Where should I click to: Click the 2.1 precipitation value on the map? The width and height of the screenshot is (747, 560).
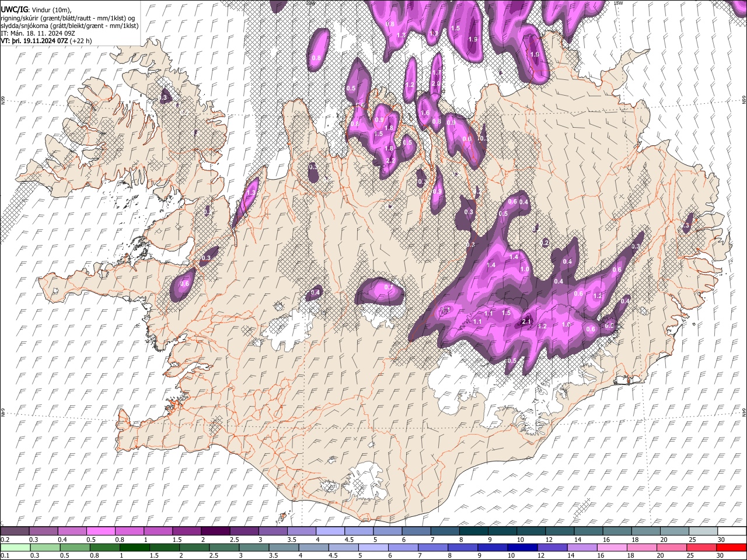(x=526, y=321)
